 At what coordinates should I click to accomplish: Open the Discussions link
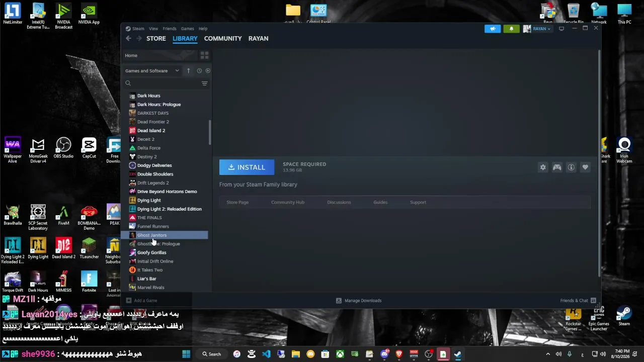pos(339,202)
